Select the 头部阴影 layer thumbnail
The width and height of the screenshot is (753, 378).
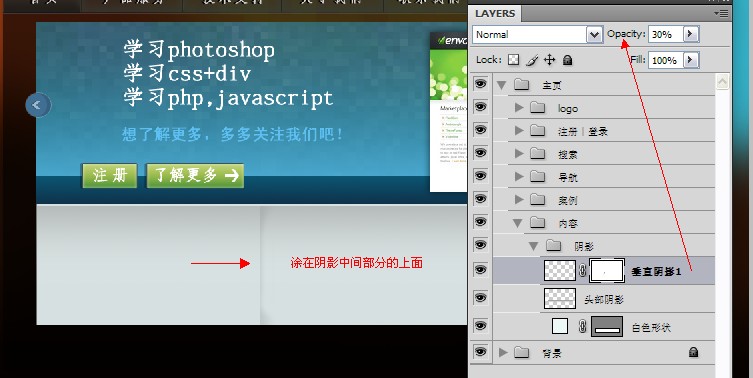point(560,298)
